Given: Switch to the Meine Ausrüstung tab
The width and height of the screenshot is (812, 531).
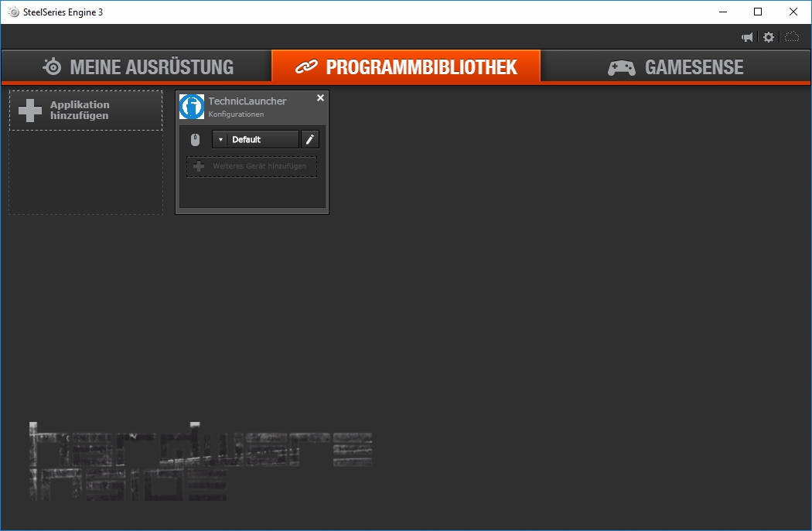Looking at the screenshot, I should (x=138, y=67).
